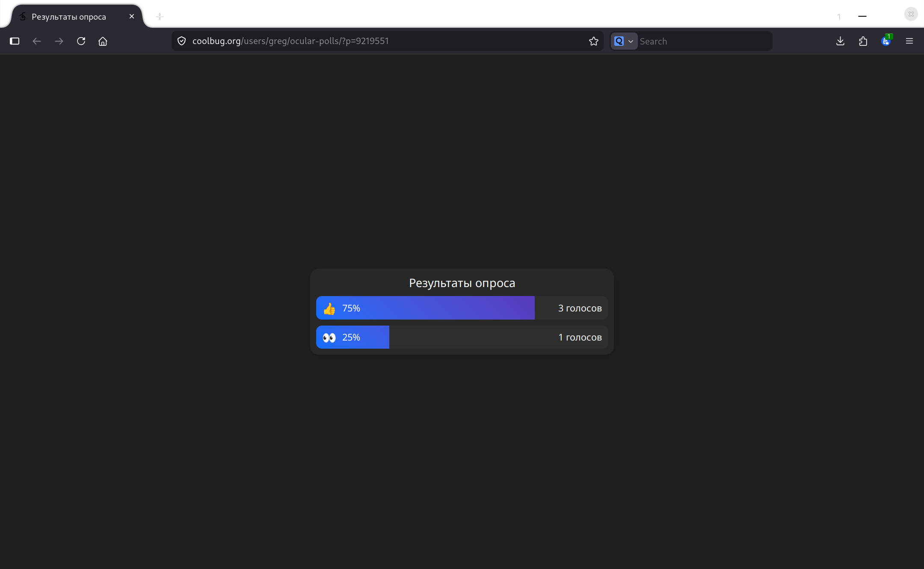Click the 75% percentage label
The width and height of the screenshot is (924, 569).
[x=351, y=308]
